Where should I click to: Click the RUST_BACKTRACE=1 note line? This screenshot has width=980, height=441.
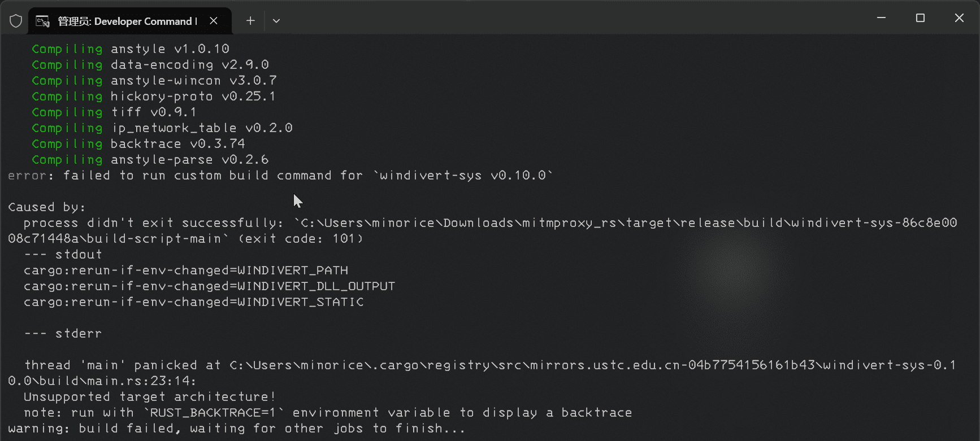[328, 413]
